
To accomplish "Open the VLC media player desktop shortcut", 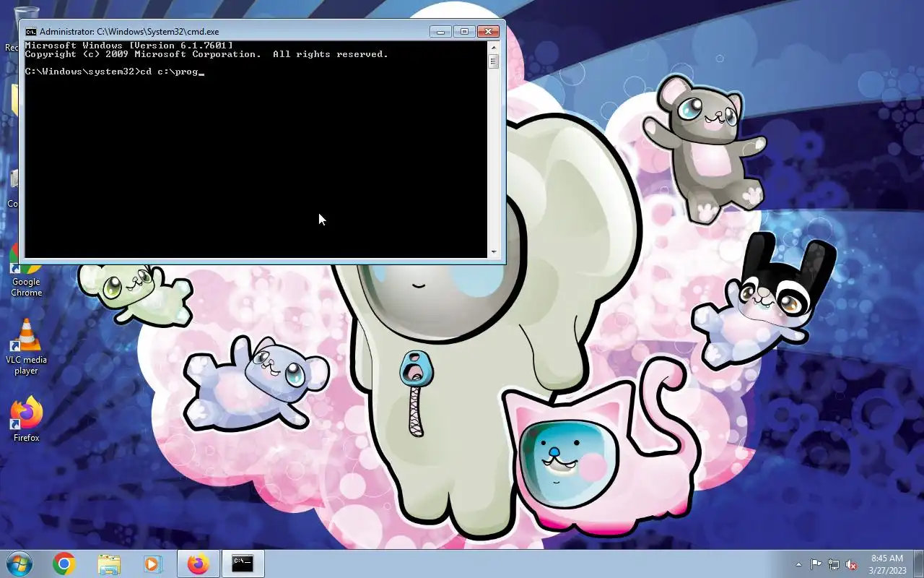I will 26,348.
